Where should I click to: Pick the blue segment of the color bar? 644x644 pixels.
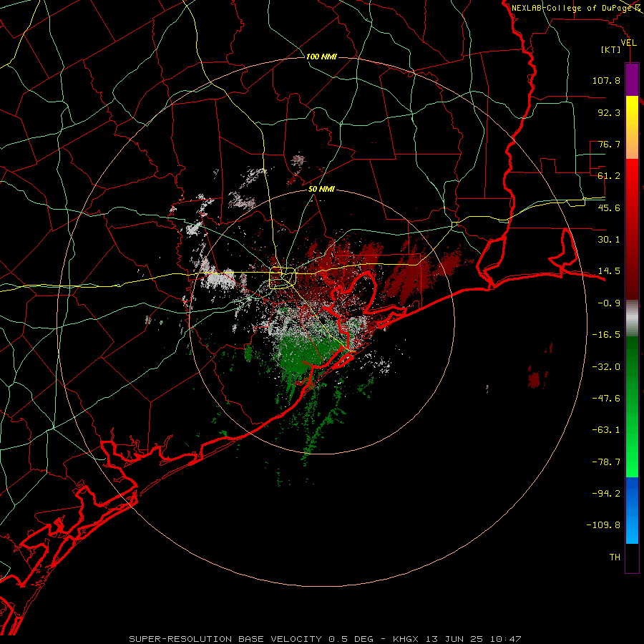(632, 510)
